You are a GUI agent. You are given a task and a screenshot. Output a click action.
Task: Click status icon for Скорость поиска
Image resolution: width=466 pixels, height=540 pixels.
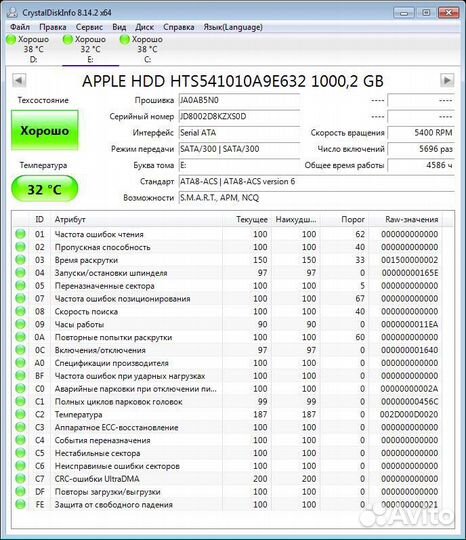pyautogui.click(x=20, y=311)
